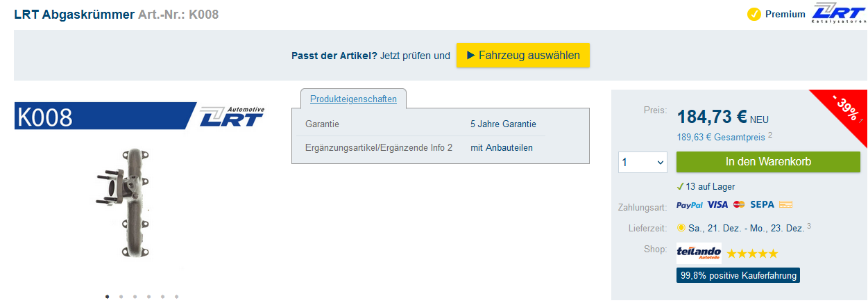The image size is (868, 303).
Task: Open the Produkteigenschaften tab
Action: (x=353, y=99)
